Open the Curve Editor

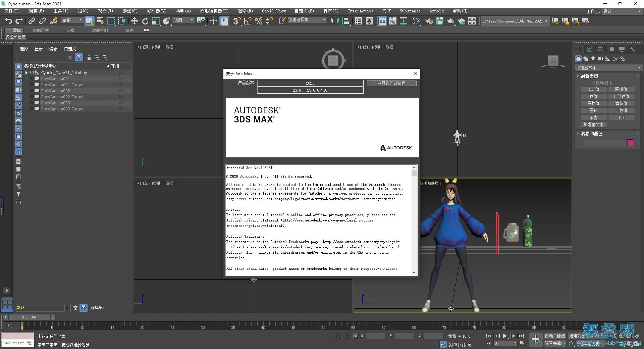click(x=393, y=21)
